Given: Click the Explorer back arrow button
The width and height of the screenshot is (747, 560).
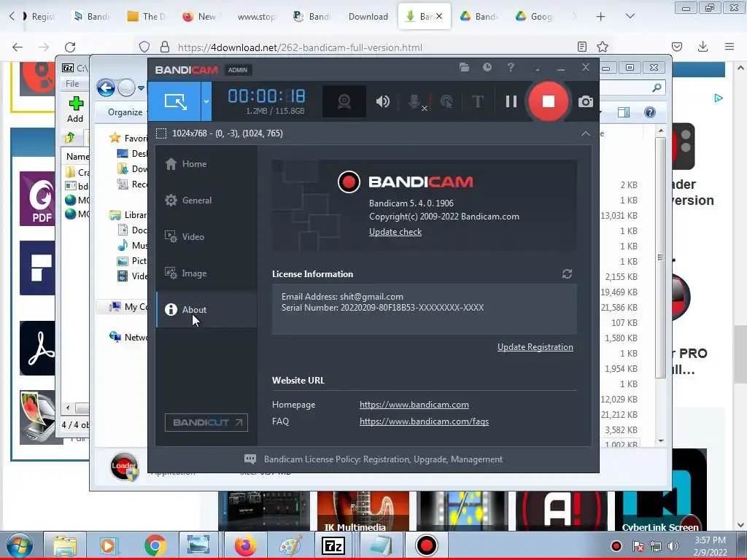Looking at the screenshot, I should [106, 87].
